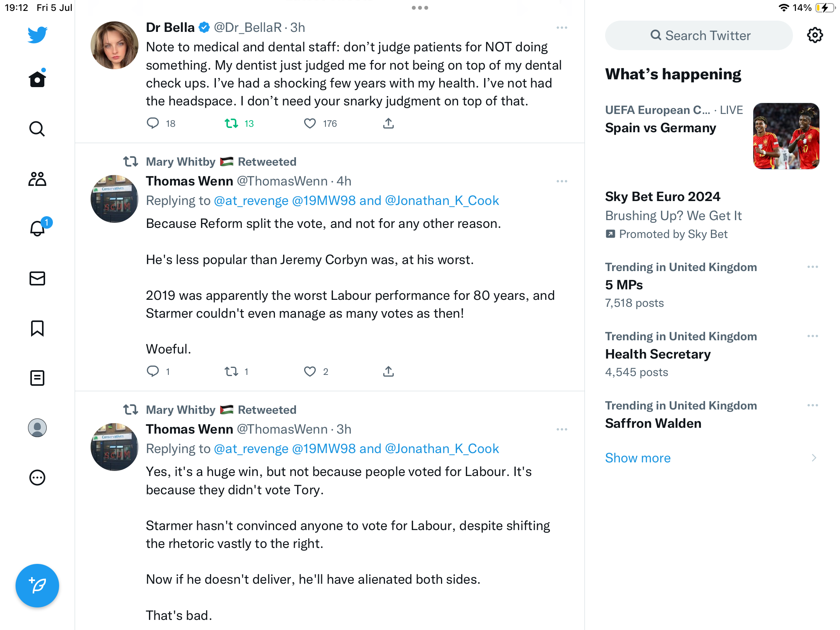Like Dr Bella's tweet
Screen dimensions: 840x630
coord(310,123)
